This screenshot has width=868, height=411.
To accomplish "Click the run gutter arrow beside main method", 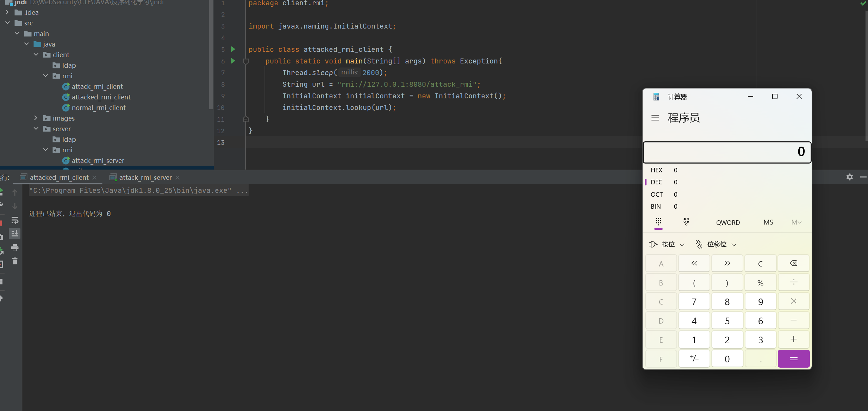I will (233, 61).
